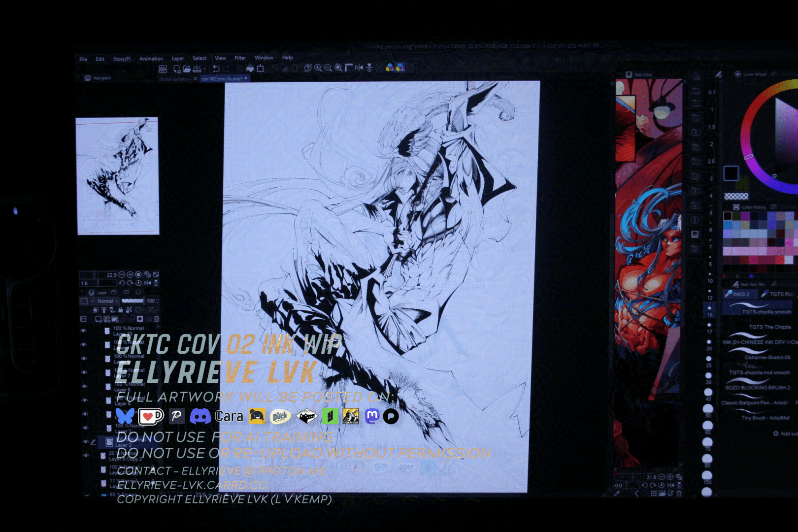Zoom out using the top toolbar magnifier
Image resolution: width=798 pixels, height=532 pixels.
pyautogui.click(x=328, y=68)
